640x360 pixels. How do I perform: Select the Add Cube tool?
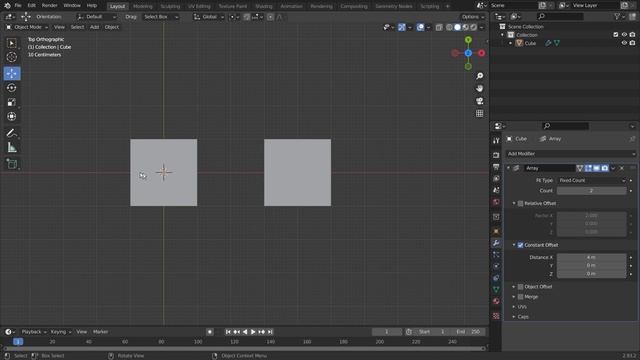12,164
